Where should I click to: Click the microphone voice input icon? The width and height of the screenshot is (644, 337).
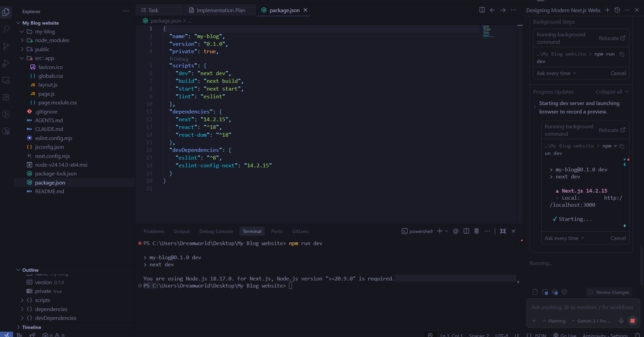coord(621,321)
